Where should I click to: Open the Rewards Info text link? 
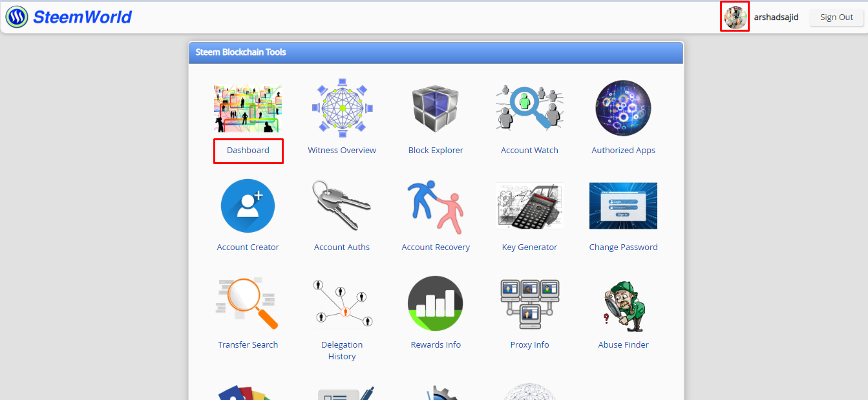pyautogui.click(x=436, y=344)
